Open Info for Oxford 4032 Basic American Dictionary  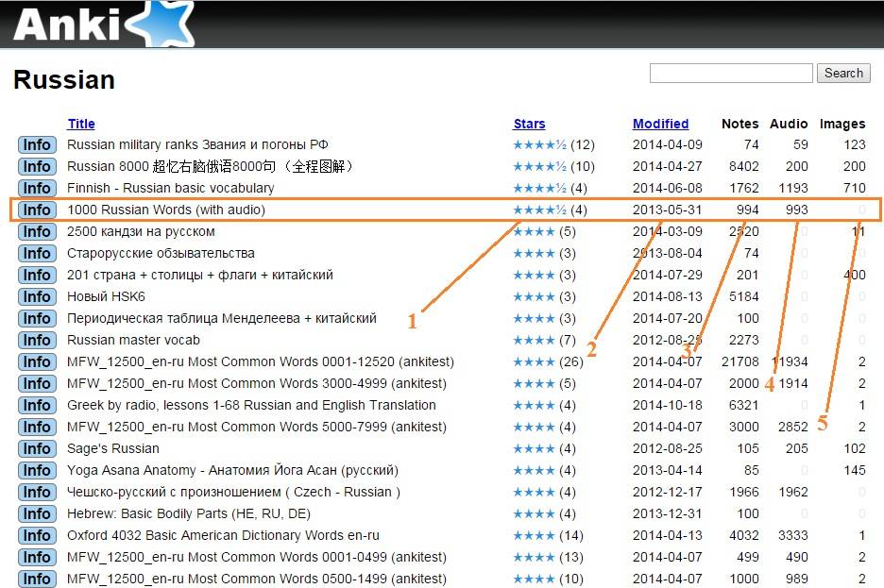37,536
